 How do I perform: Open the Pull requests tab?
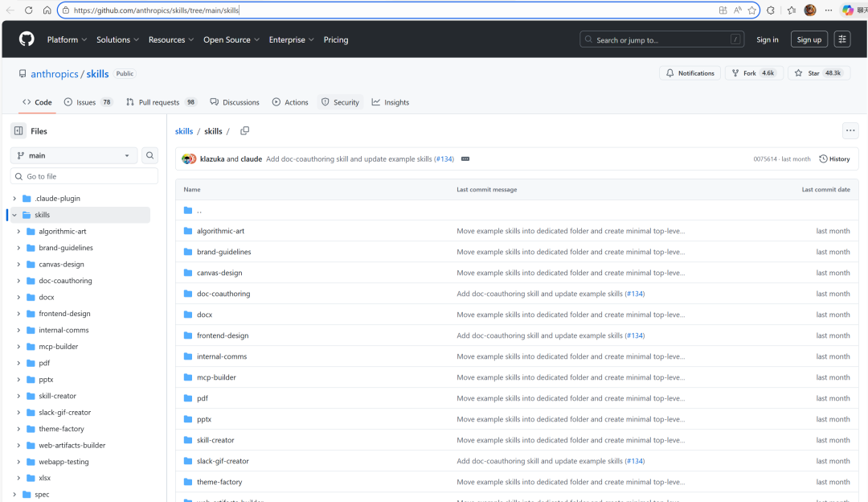coord(161,102)
